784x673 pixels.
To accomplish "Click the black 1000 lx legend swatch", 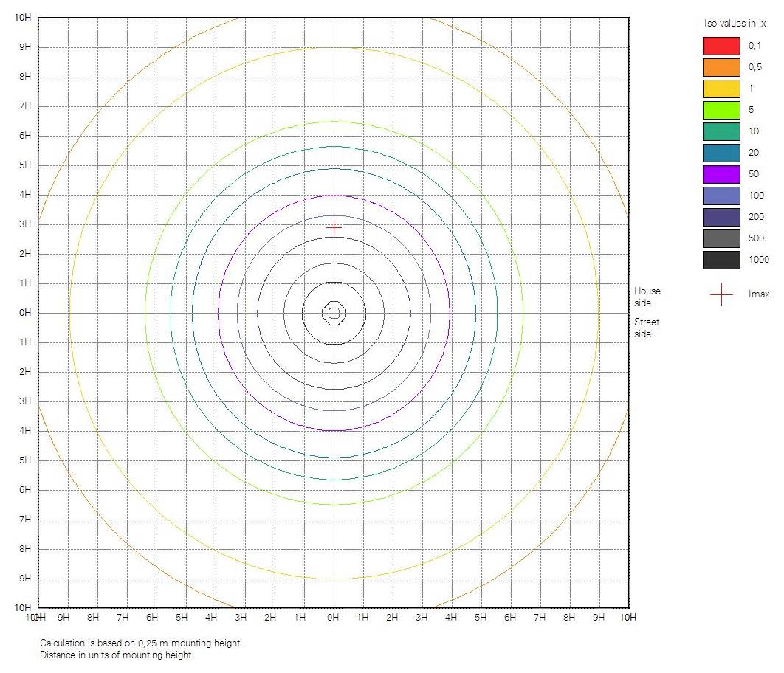I will (721, 260).
